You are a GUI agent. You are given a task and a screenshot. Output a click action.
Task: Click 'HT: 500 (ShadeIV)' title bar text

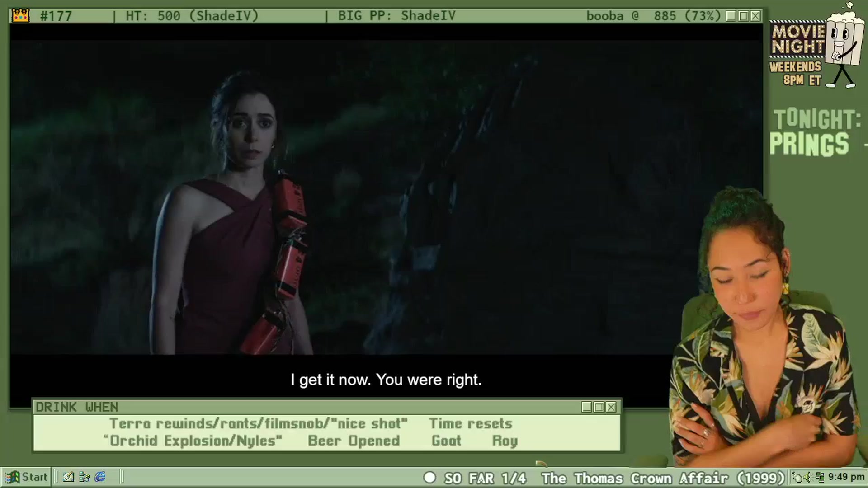coord(192,16)
